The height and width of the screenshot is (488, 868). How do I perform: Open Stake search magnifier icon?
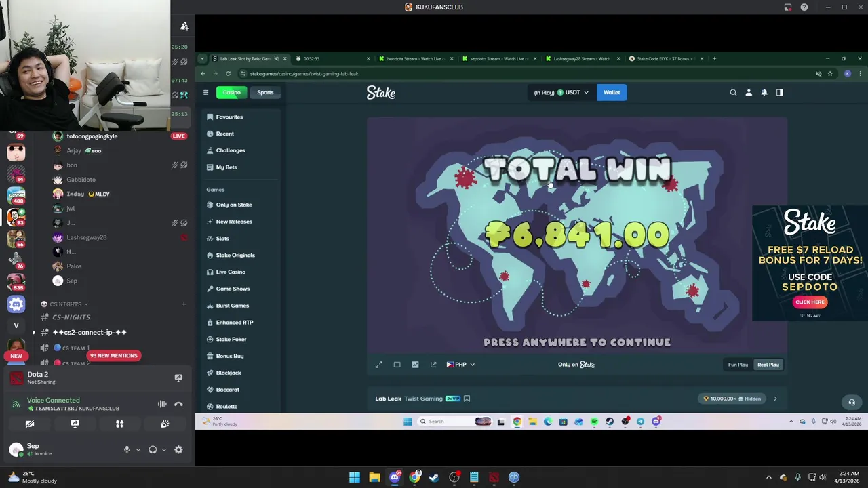733,92
